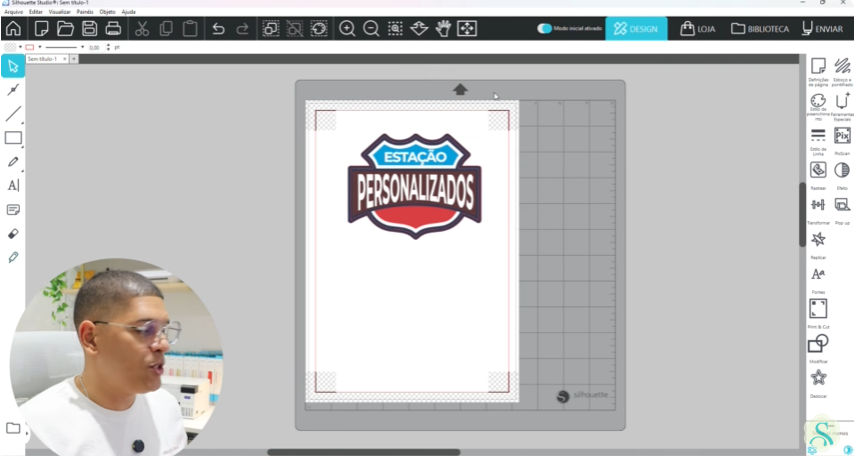This screenshot has height=456, width=855.
Task: Expand the fill pattern dropdown arrow
Action: 20,47
